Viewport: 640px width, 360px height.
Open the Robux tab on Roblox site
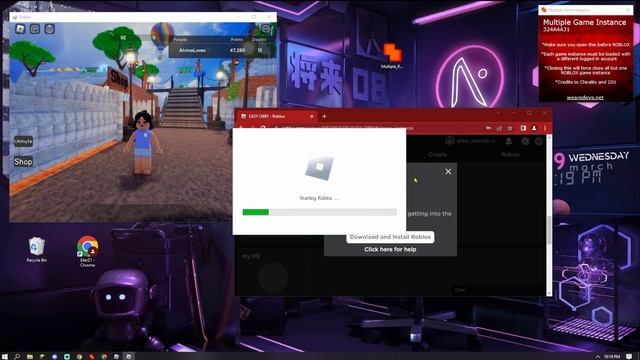(510, 155)
